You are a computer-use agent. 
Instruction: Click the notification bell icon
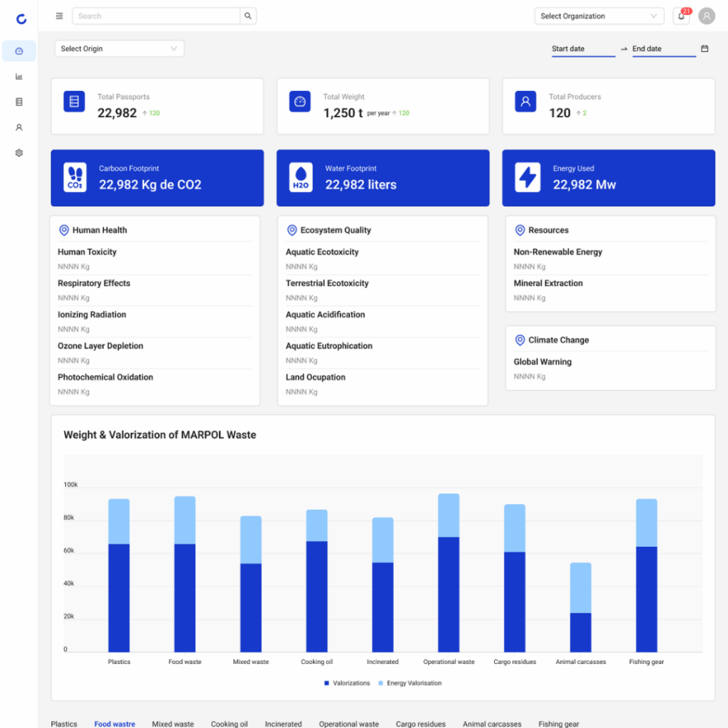coord(681,16)
